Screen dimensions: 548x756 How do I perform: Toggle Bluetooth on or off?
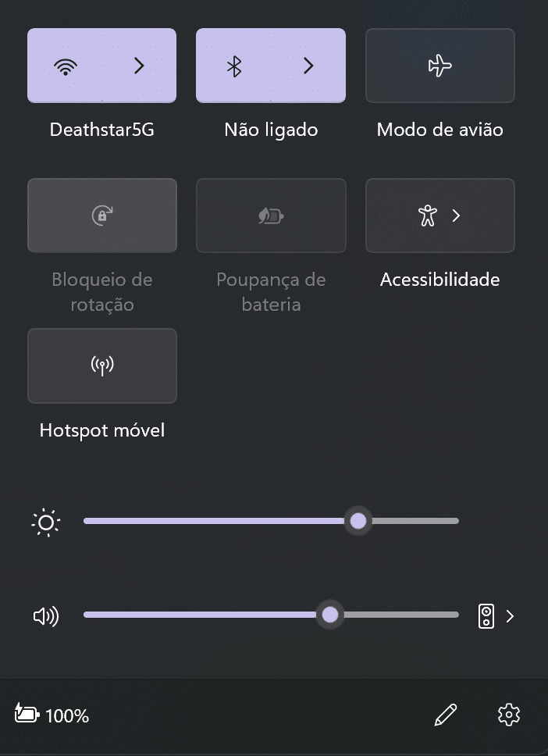(234, 66)
